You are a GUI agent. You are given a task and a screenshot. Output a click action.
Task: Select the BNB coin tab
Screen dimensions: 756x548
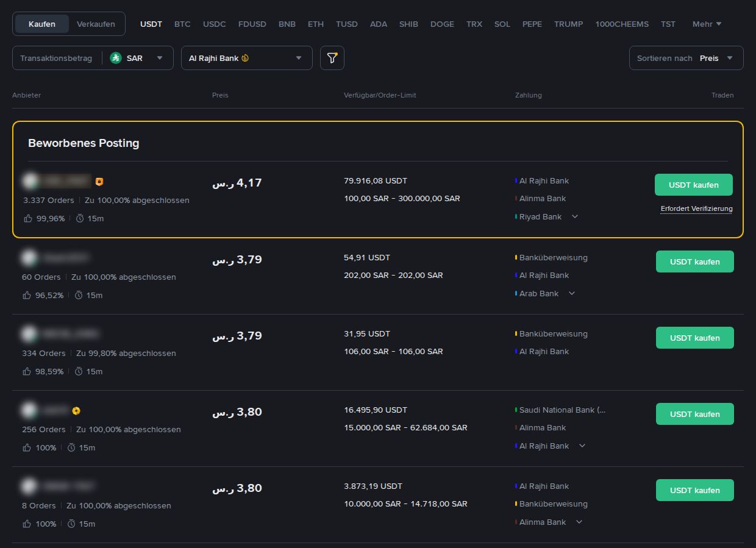pos(287,24)
